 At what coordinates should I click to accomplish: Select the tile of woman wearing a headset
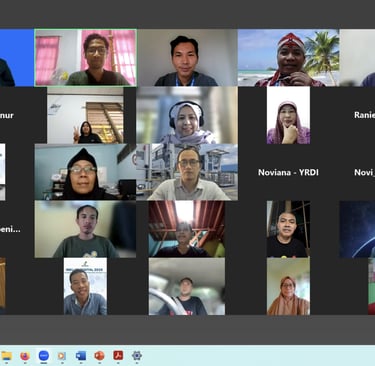[187, 115]
